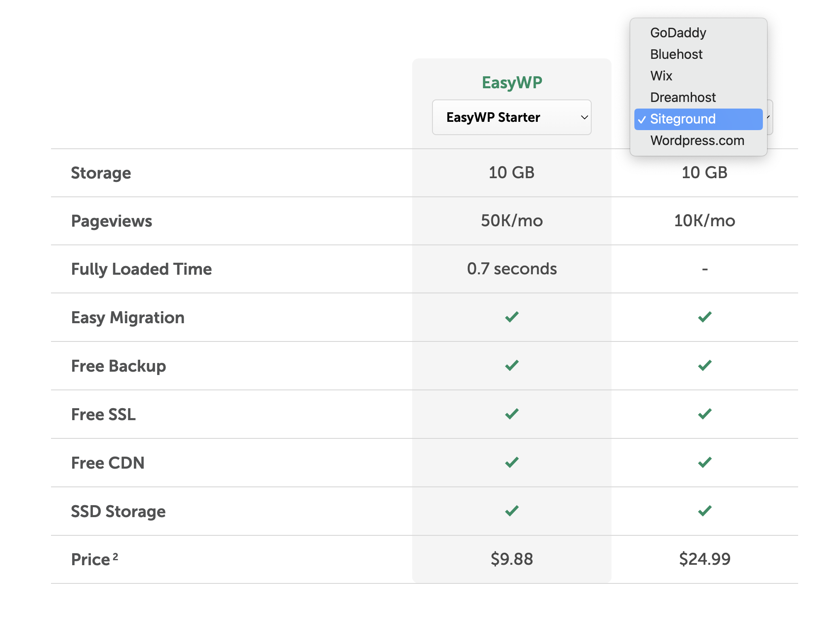This screenshot has width=840, height=629.
Task: Click Siteground Free SSL checkmark
Action: click(x=704, y=414)
